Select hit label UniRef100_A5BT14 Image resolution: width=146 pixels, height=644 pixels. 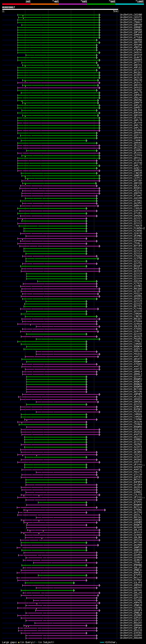[131, 48]
